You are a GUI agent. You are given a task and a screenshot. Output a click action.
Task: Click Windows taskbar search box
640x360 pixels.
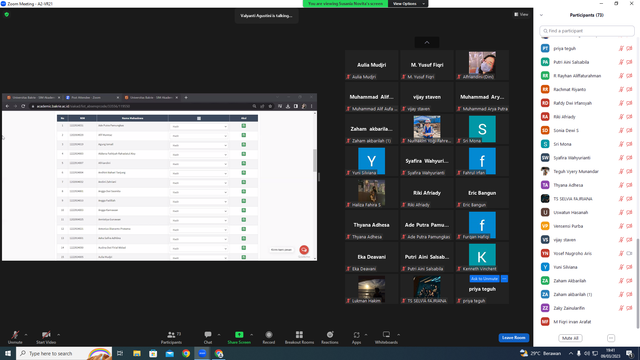(64, 353)
